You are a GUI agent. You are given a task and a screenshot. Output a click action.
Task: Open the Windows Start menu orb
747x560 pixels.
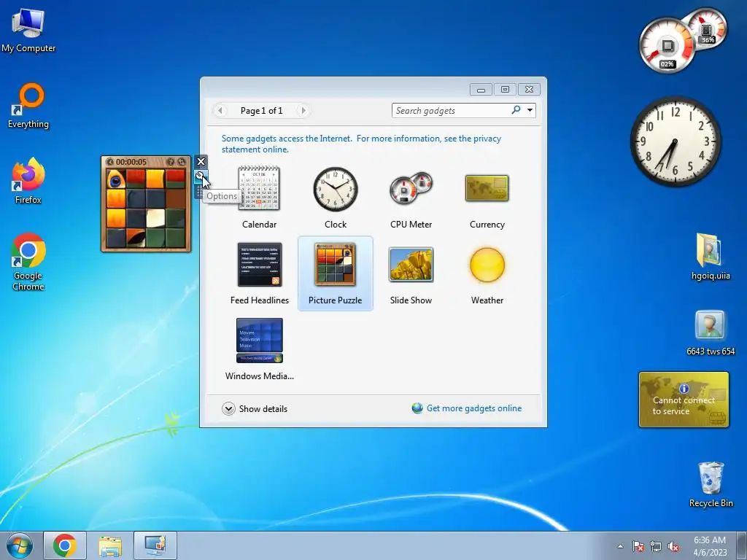tap(20, 545)
